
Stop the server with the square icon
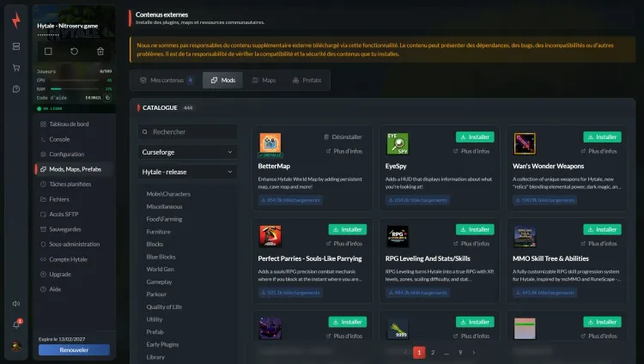[x=48, y=52]
